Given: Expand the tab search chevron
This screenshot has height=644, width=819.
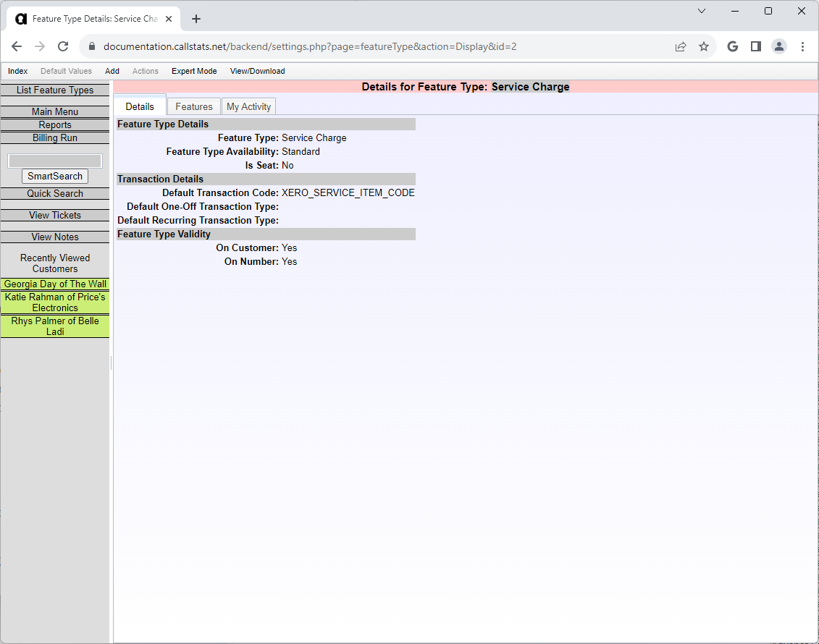Looking at the screenshot, I should pyautogui.click(x=701, y=11).
